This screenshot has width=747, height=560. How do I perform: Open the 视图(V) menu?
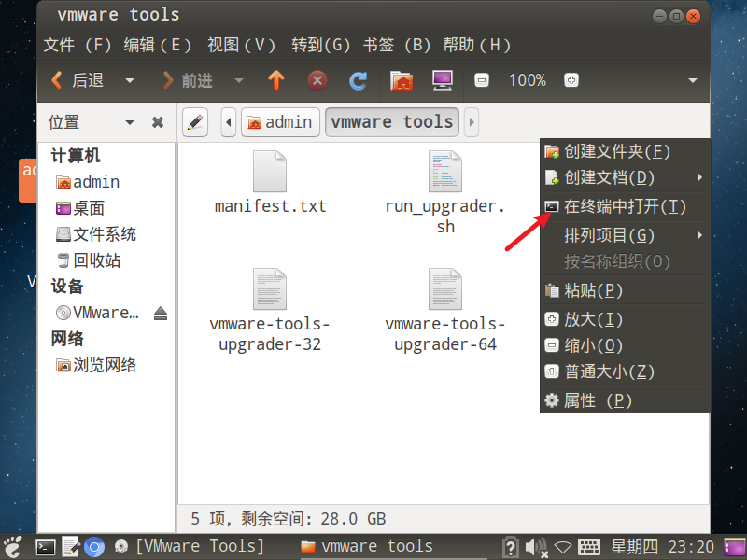click(242, 45)
